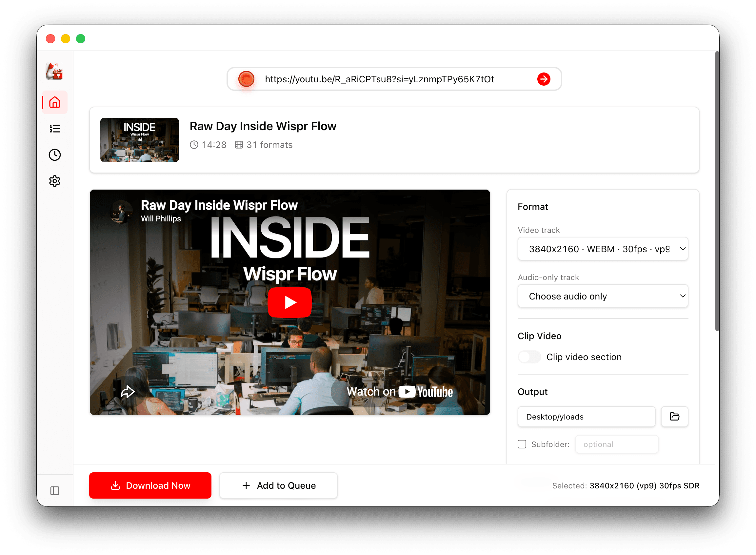Image resolution: width=756 pixels, height=555 pixels.
Task: Open Settings gear in sidebar
Action: tap(55, 181)
